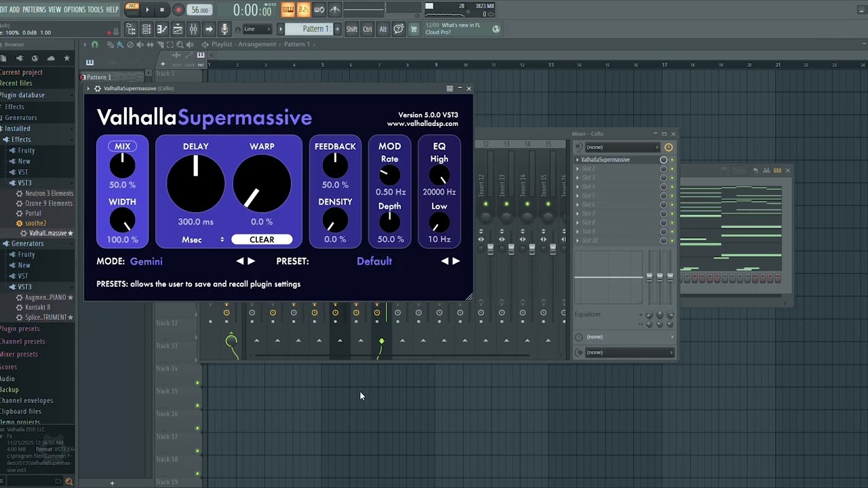
Task: Click the Mix knob in Valhalla Supermassive
Action: 123,165
